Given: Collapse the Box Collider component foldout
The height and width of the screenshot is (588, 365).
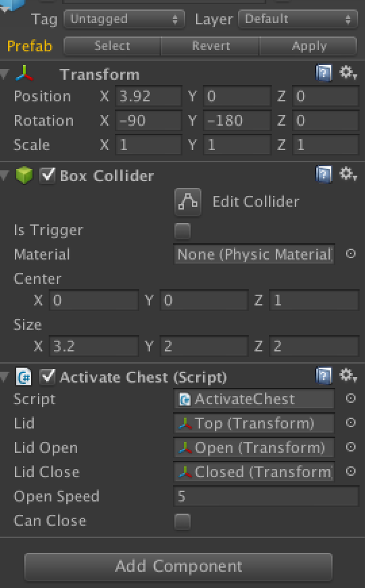Looking at the screenshot, I should point(5,175).
